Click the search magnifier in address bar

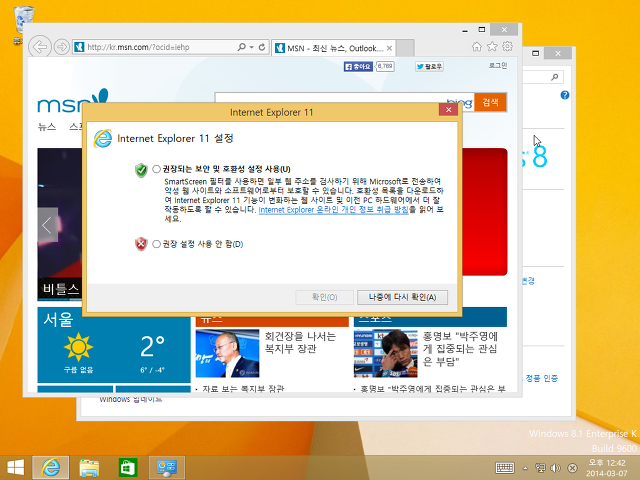pyautogui.click(x=242, y=47)
